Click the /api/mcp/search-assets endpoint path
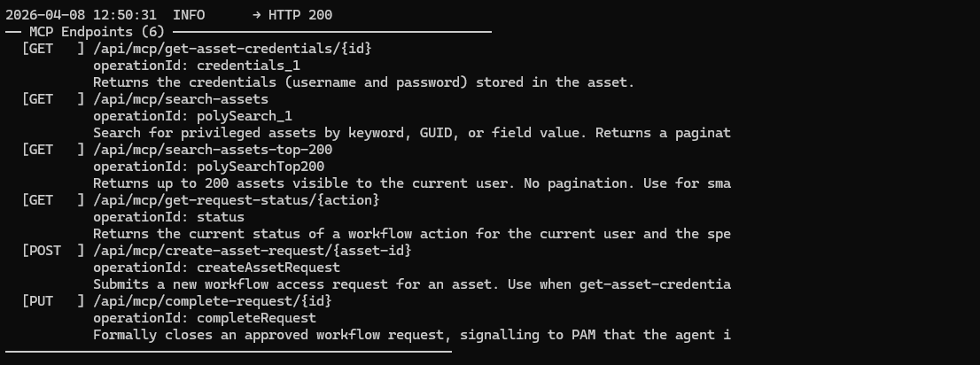Image resolution: width=980 pixels, height=365 pixels. click(180, 99)
